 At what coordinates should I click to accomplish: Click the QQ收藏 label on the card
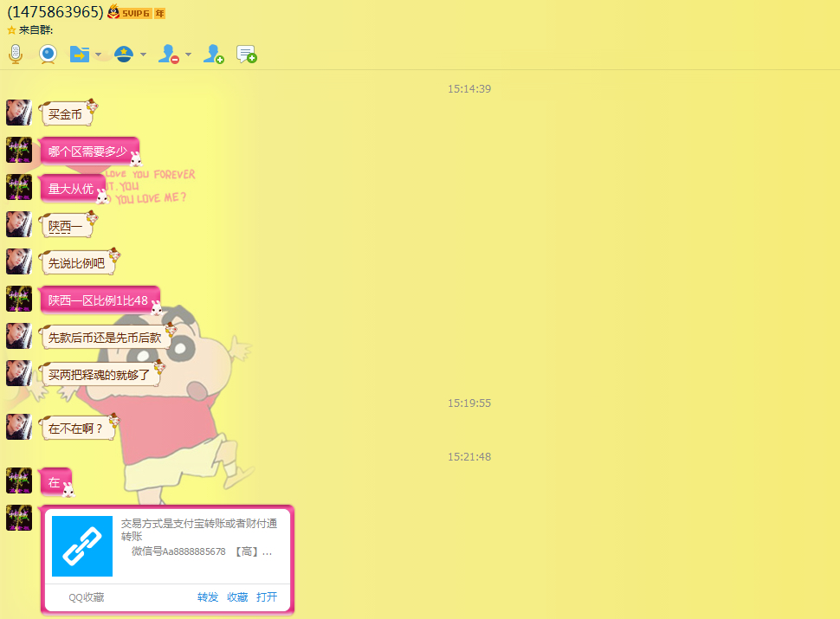(87, 597)
